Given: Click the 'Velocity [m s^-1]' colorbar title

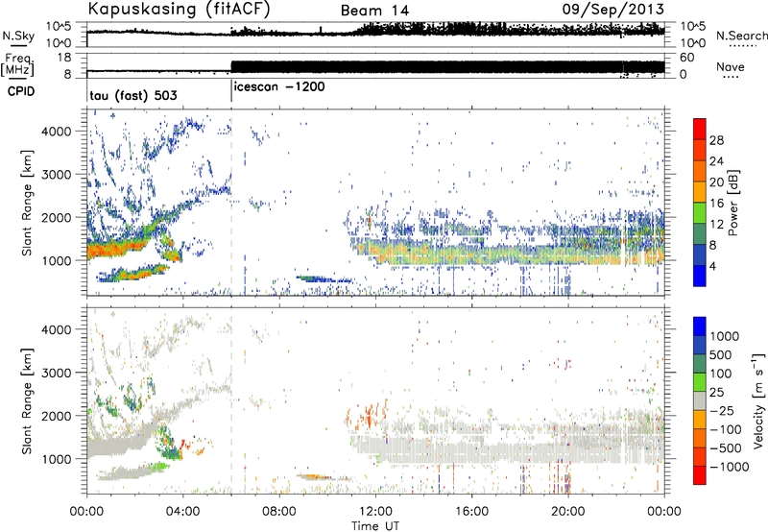Looking at the screenshot, I should [758, 400].
